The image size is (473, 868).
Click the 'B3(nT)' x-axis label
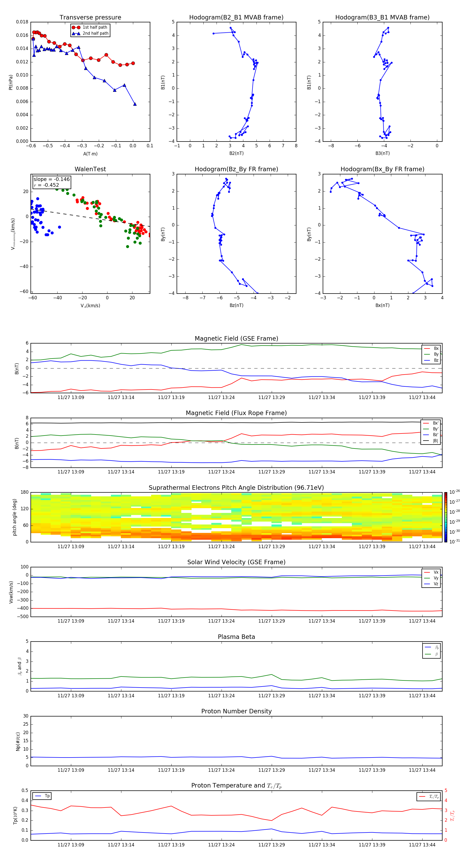coord(382,153)
